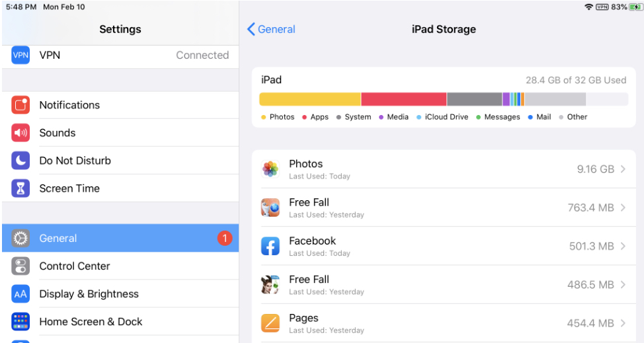Viewport: 644px width, 343px height.
Task: Open the Photos chevron showing 9.16 GB
Action: pyautogui.click(x=623, y=169)
